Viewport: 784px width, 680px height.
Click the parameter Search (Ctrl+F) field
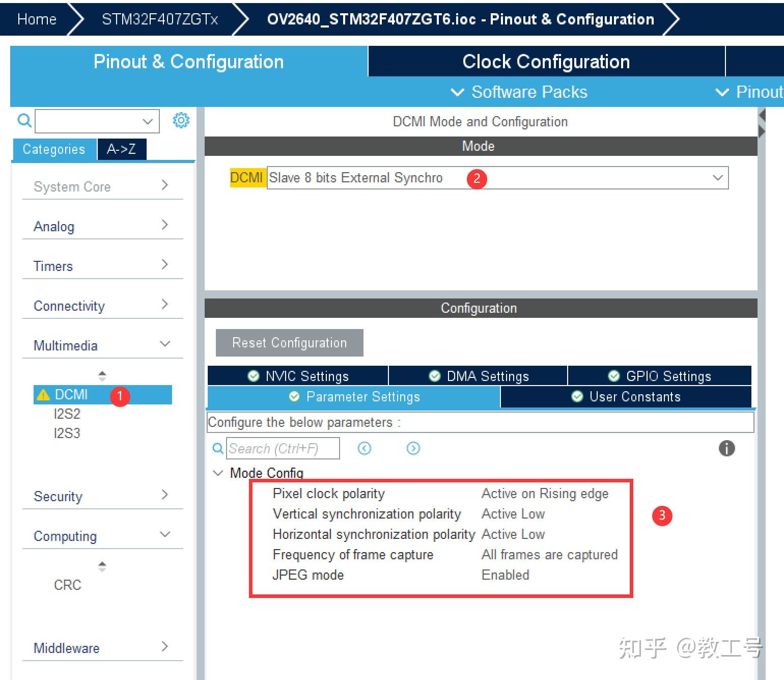(x=283, y=448)
